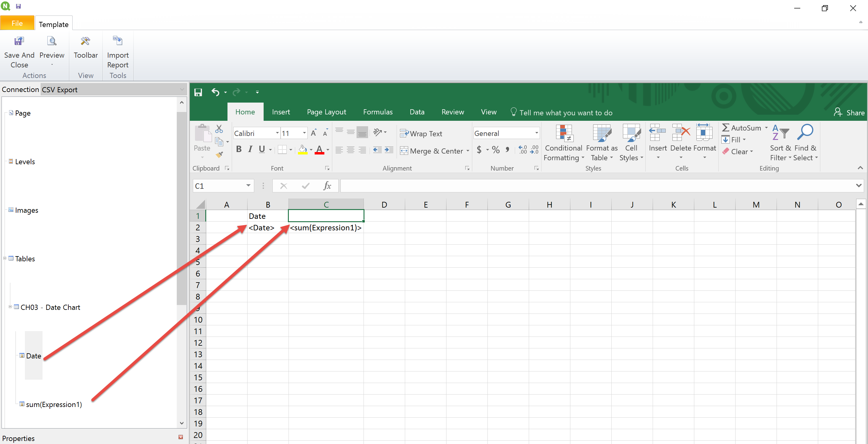Save the spreadsheet with Excel's save icon
The image size is (868, 444).
tap(198, 92)
